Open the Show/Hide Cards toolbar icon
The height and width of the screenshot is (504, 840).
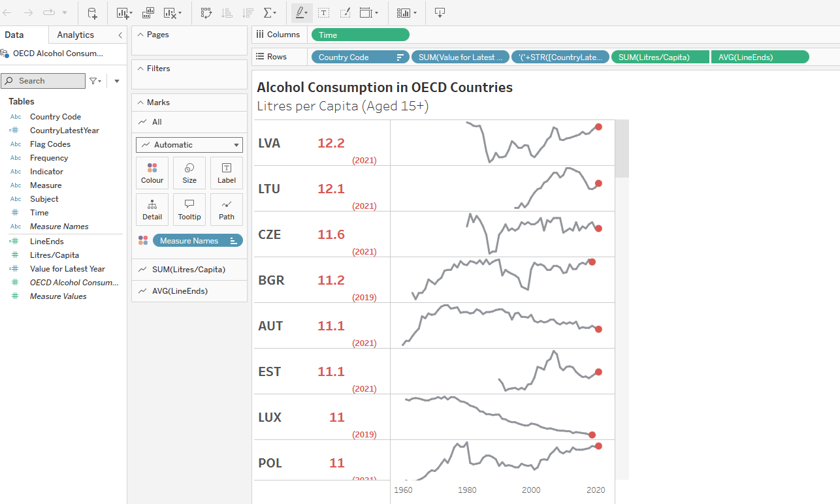(x=407, y=12)
